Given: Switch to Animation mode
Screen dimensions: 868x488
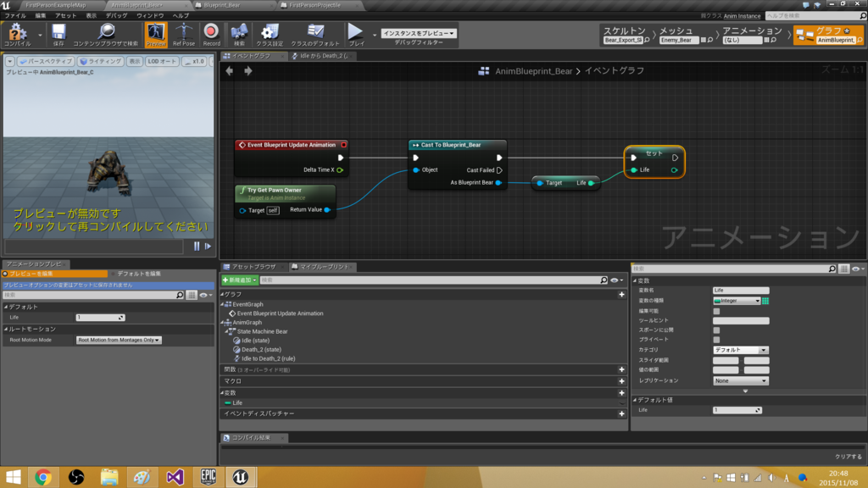Looking at the screenshot, I should coord(752,35).
